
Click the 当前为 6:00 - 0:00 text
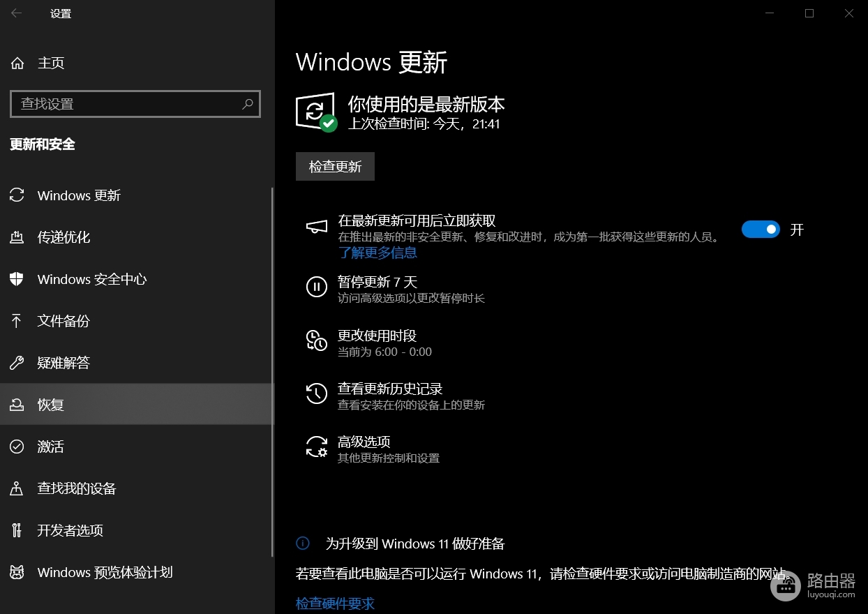click(x=384, y=352)
